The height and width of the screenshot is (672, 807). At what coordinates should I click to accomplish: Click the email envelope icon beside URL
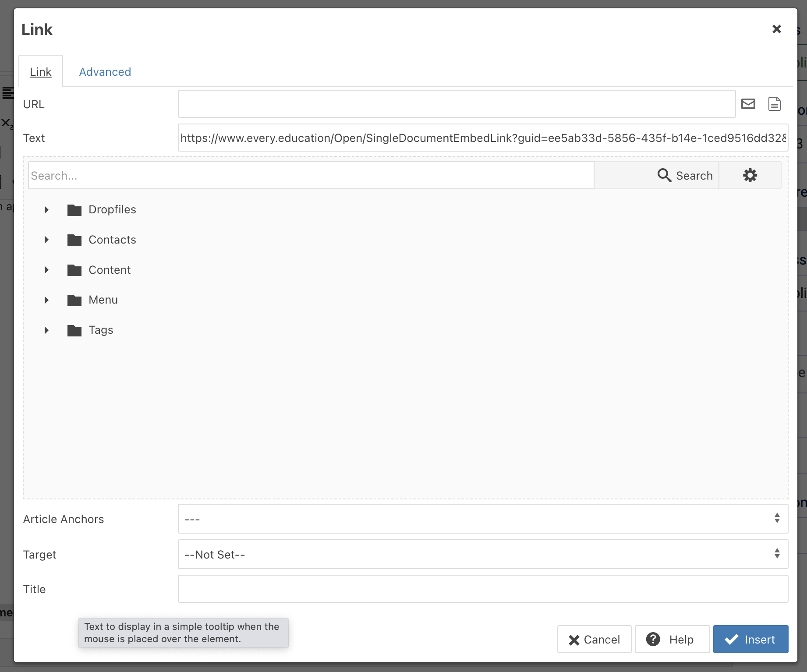coord(748,104)
